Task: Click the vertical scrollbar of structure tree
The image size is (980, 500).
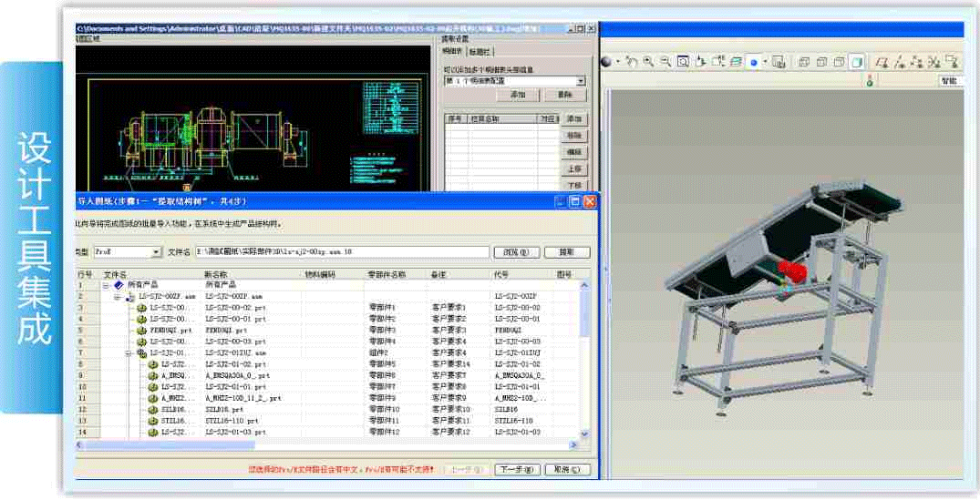Action: [584, 364]
